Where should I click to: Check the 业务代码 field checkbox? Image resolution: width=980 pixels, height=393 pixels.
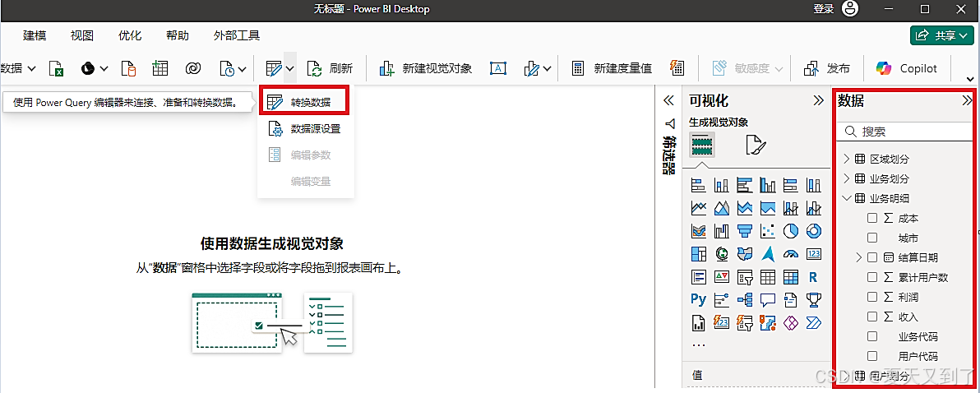pyautogui.click(x=872, y=337)
